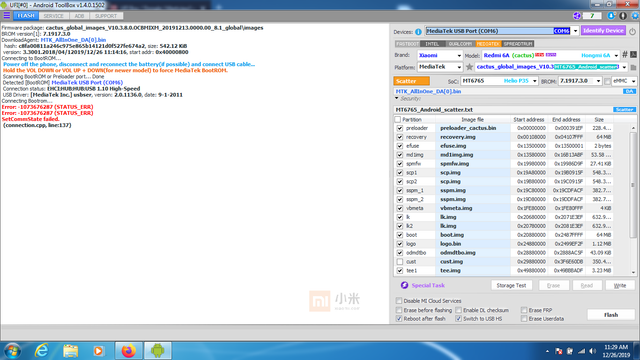
Task: Switch to the SUPPORT tab
Action: [x=106, y=16]
